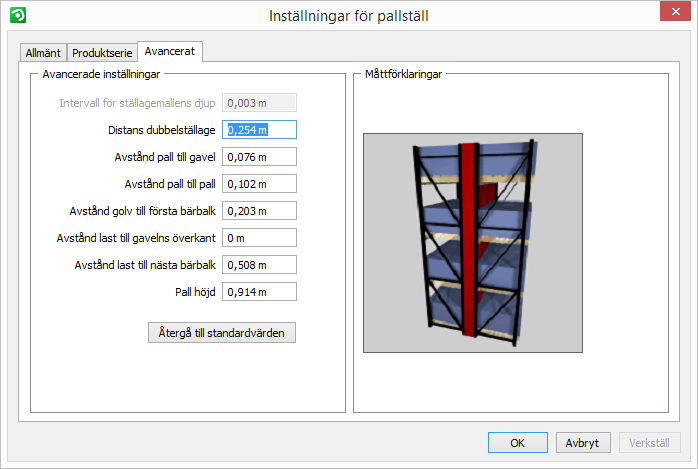698x469 pixels.
Task: Click the Intervall för ställagemallens djup field
Action: pos(260,103)
